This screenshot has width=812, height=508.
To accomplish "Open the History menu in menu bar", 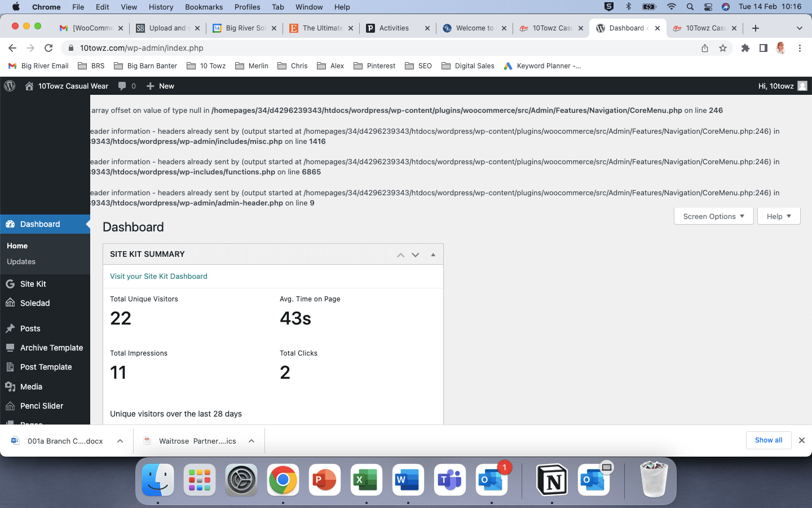I will (x=161, y=7).
